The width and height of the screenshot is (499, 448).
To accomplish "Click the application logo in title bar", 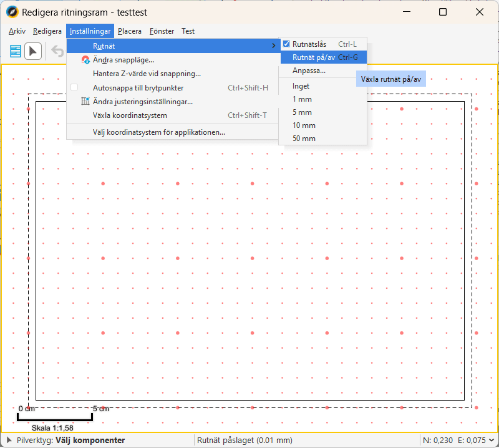I will pyautogui.click(x=11, y=12).
